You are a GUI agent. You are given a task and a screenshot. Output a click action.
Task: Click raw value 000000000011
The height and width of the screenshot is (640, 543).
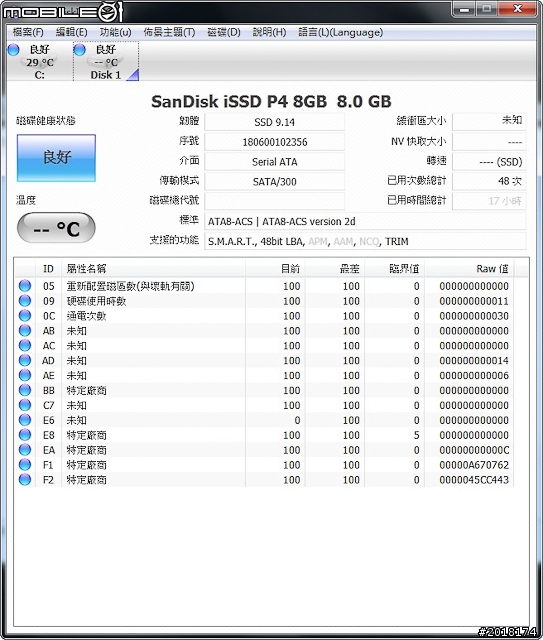click(474, 301)
